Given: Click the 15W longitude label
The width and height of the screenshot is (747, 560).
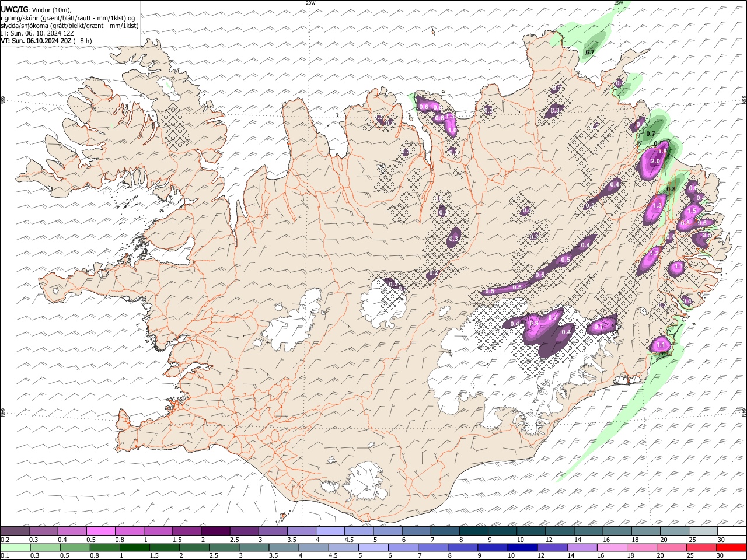Looking at the screenshot, I should pos(618,3).
